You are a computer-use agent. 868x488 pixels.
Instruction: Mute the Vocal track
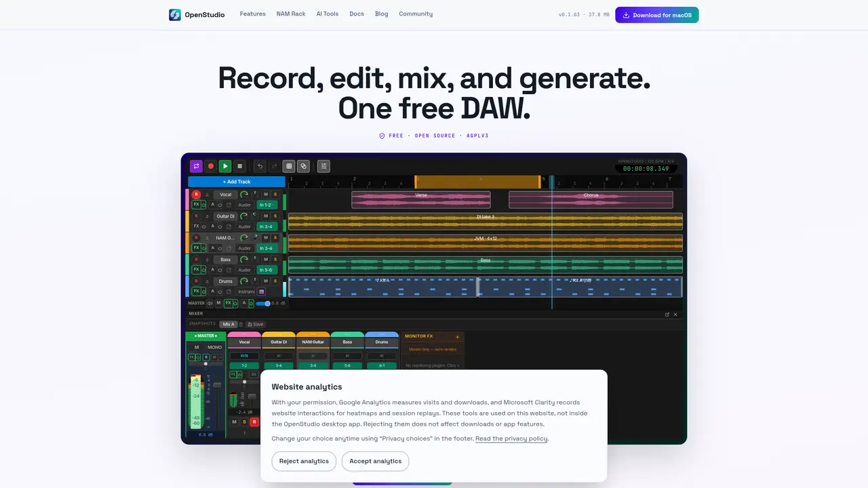coord(266,195)
